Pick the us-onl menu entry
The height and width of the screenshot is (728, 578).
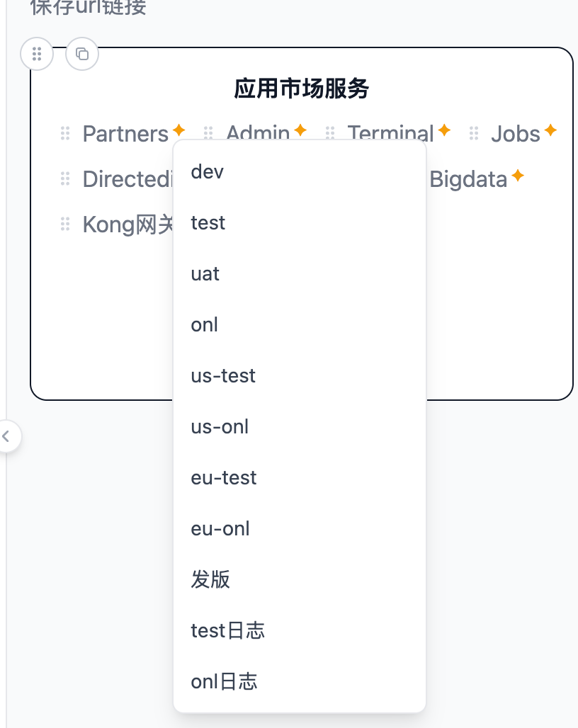click(220, 427)
